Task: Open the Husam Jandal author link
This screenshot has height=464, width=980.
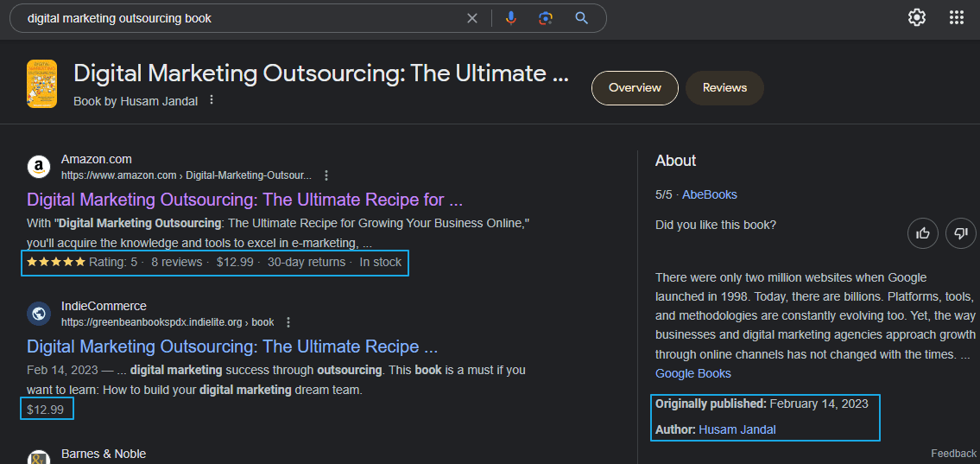Action: pos(737,429)
